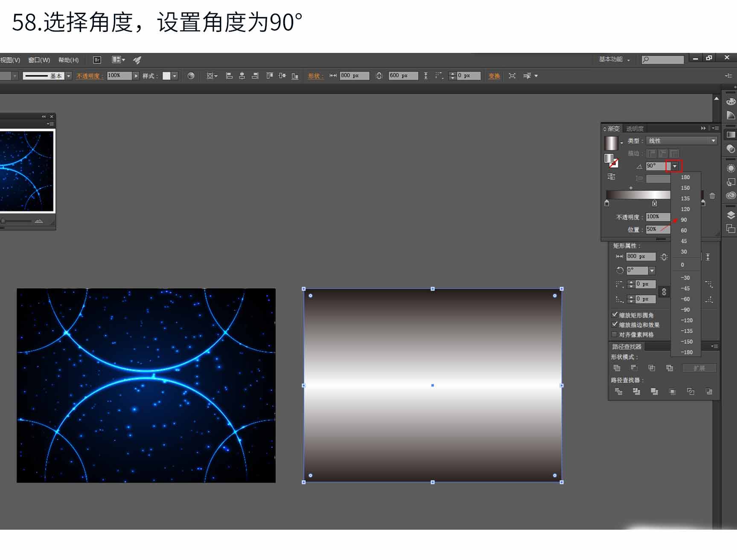Viewport: 737px width, 560px height.
Task: Choose 180 from the angle list
Action: coord(686,177)
